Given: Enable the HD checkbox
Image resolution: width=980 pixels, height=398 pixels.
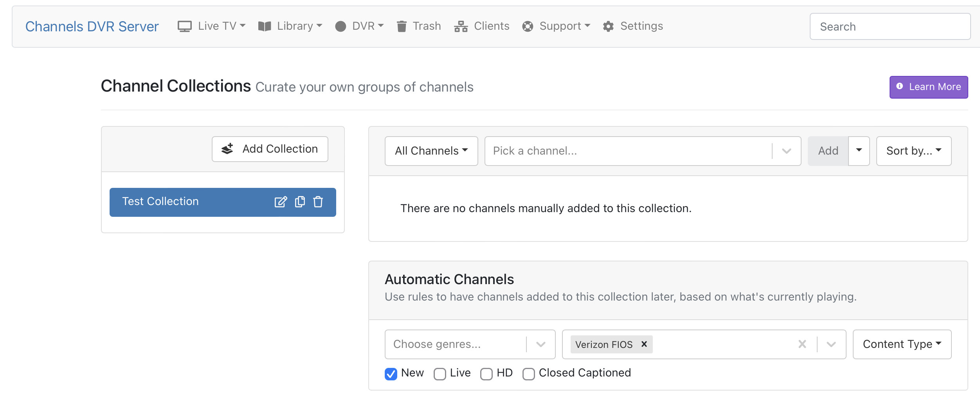Looking at the screenshot, I should 486,374.
